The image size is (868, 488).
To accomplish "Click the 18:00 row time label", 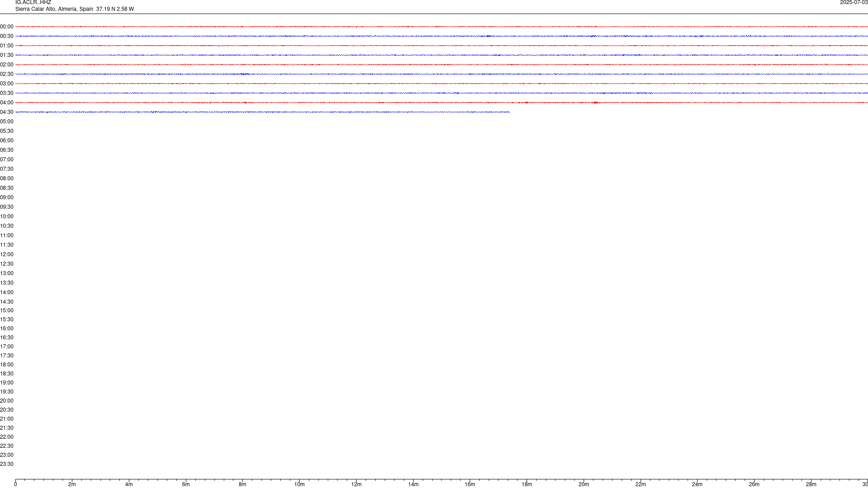I will [7, 365].
